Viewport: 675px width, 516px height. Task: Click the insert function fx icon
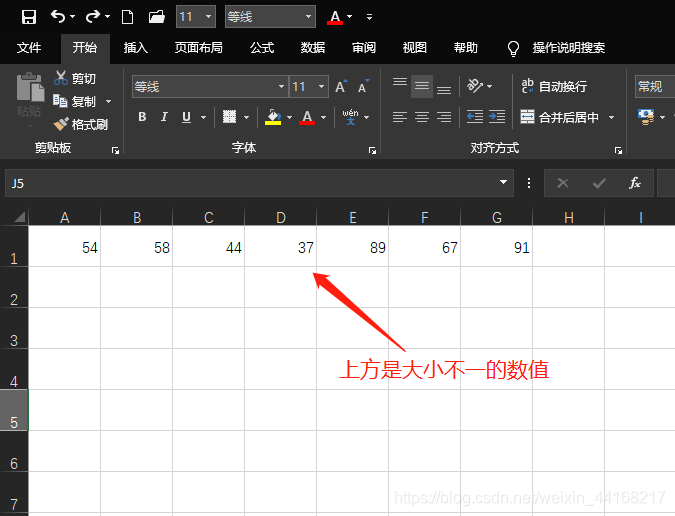coord(635,183)
